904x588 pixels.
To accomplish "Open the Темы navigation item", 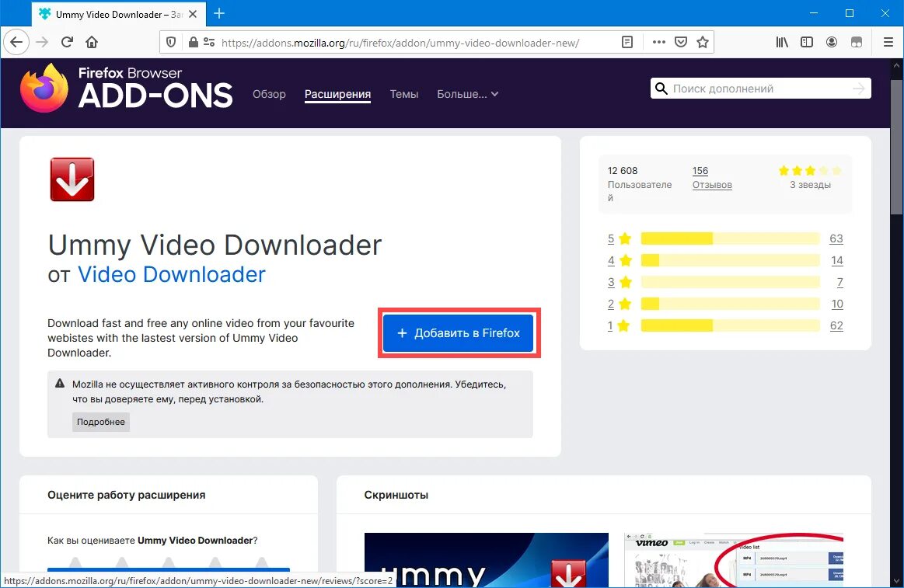I will [403, 94].
